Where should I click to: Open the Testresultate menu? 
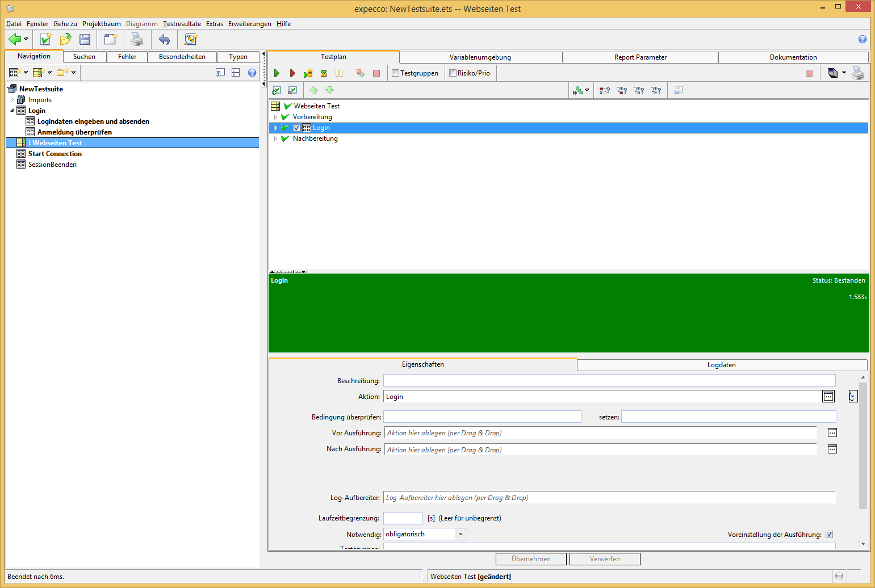[182, 24]
